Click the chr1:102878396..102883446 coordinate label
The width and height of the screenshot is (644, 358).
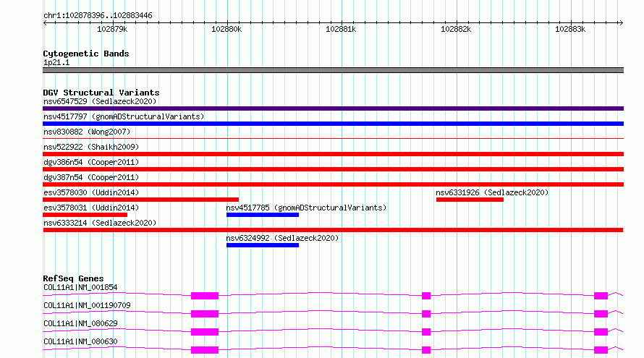(98, 16)
